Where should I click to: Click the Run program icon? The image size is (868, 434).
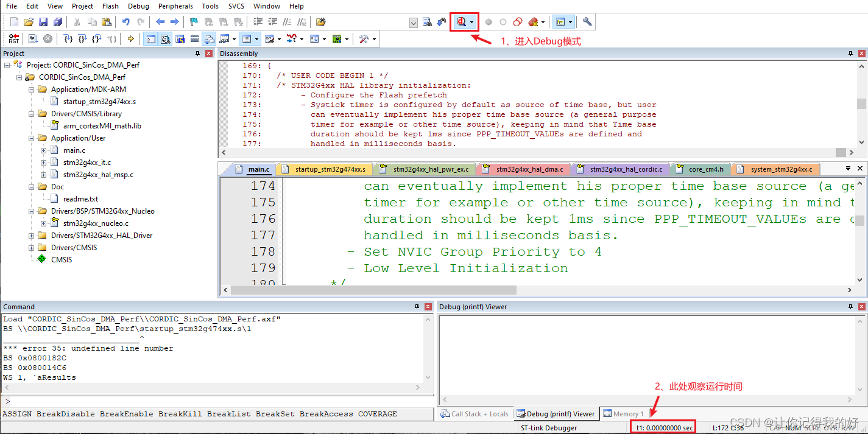pyautogui.click(x=33, y=39)
